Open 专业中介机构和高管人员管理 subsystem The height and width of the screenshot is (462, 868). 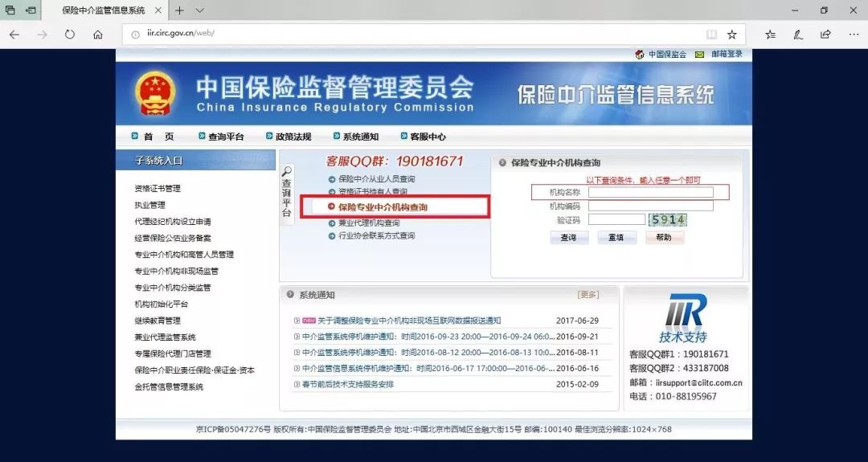(x=184, y=255)
